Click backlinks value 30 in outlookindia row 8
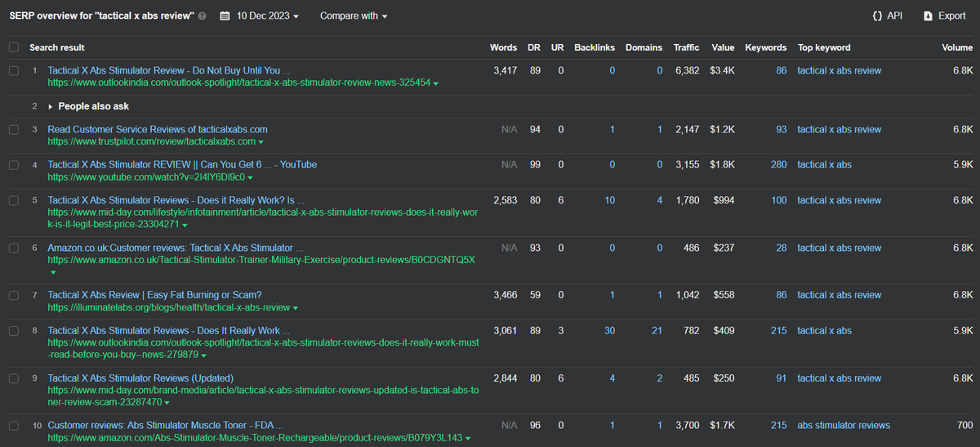The height and width of the screenshot is (447, 980). coord(609,331)
